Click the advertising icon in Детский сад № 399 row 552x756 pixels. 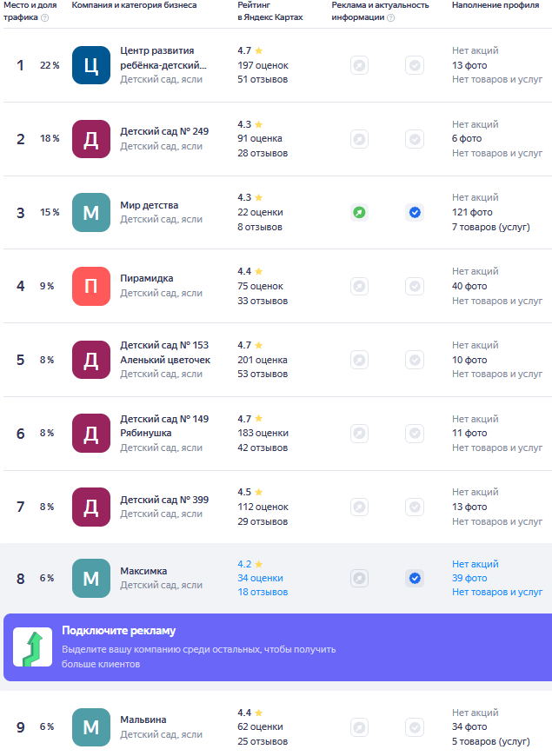point(360,507)
